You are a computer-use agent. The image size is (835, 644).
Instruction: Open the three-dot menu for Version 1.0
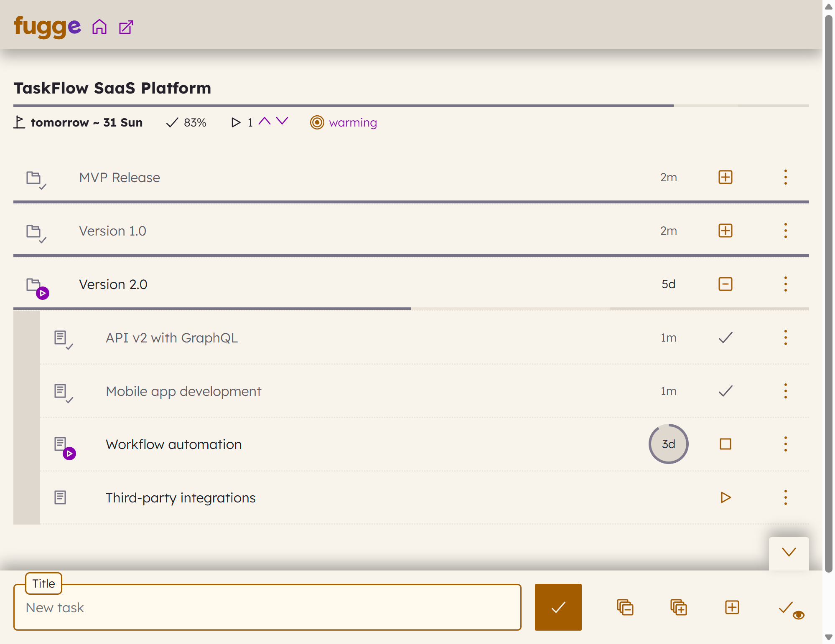click(785, 231)
